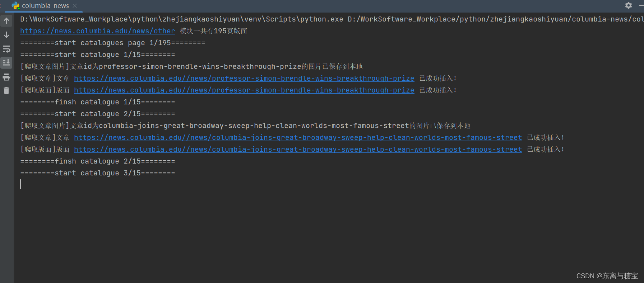Click image-saved line for columbia-joins-great-broadway article
This screenshot has height=283, width=644.
tap(245, 126)
